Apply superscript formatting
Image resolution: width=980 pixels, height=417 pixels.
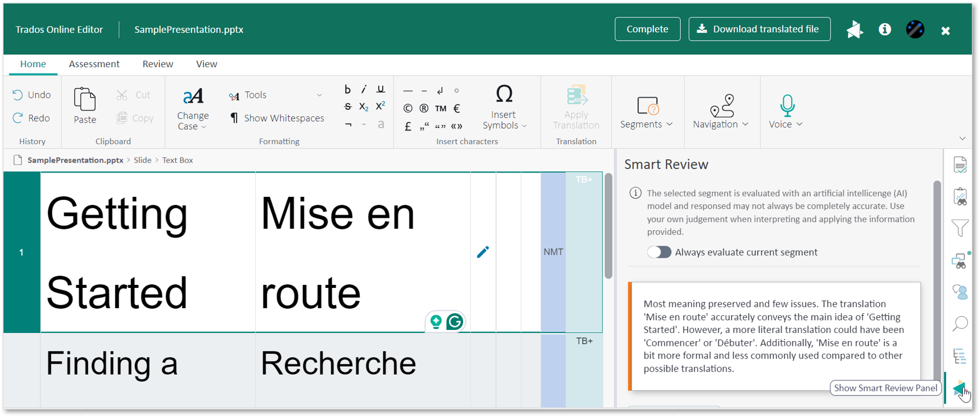(380, 107)
